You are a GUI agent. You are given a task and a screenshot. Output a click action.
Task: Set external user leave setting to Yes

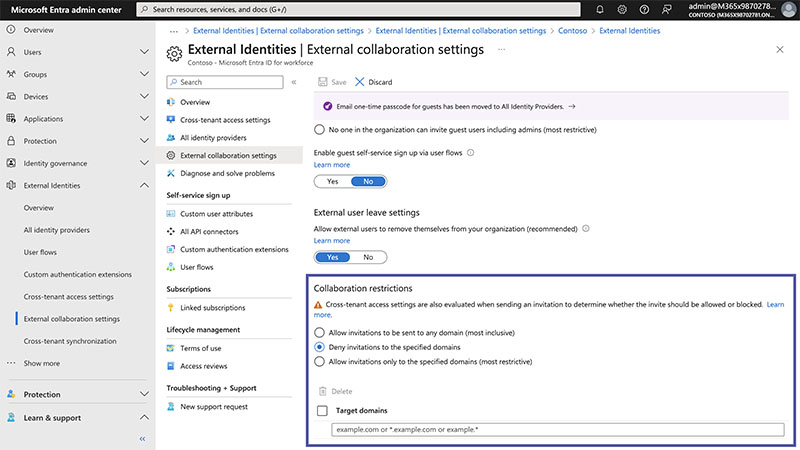point(333,257)
